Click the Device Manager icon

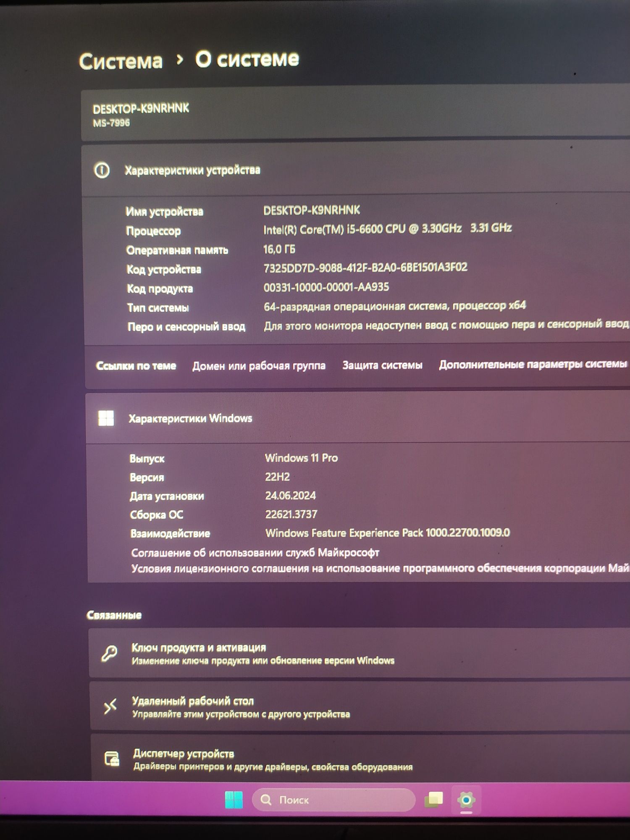point(112,759)
